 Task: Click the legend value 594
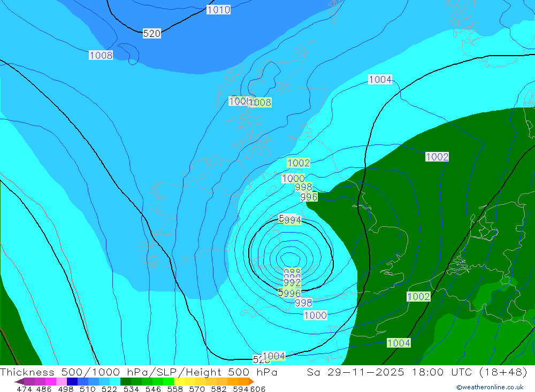tap(241, 389)
